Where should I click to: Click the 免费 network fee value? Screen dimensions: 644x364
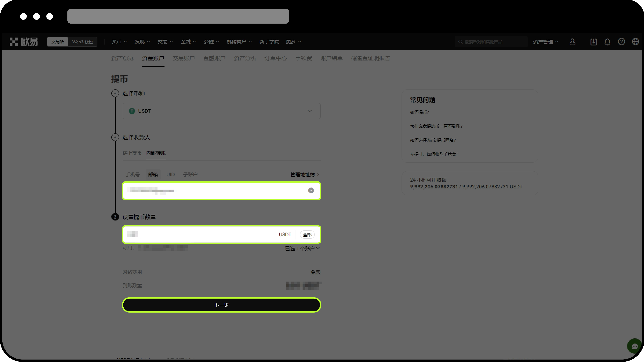click(315, 272)
